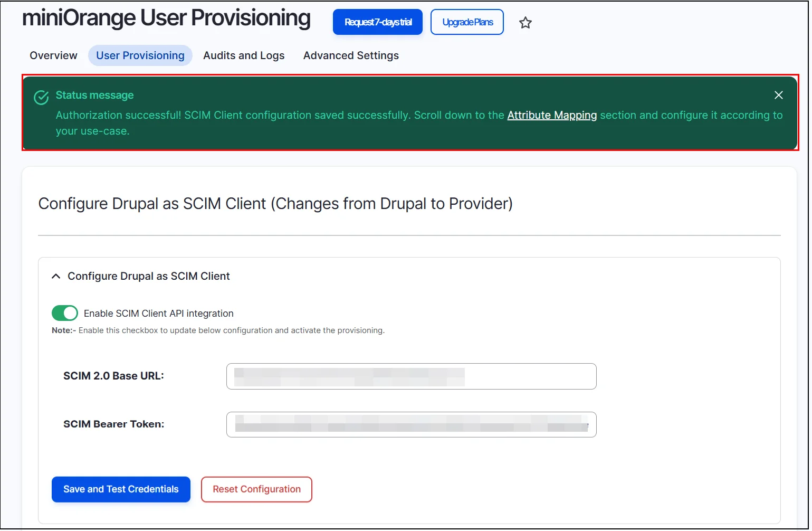This screenshot has width=812, height=531.
Task: Click the star favorite icon
Action: pyautogui.click(x=525, y=23)
